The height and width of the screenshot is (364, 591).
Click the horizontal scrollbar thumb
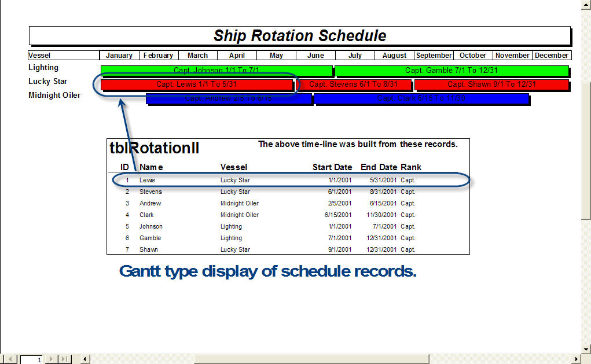(311, 359)
